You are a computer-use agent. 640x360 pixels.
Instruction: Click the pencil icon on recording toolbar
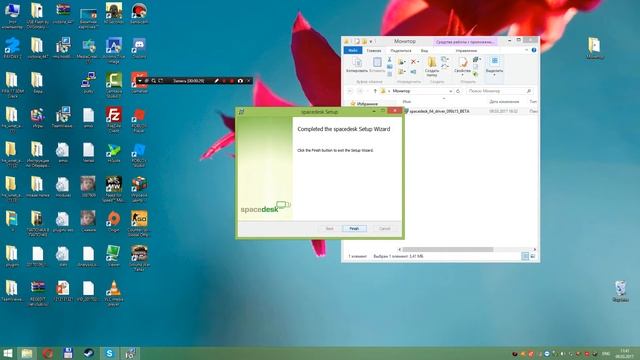point(216,81)
